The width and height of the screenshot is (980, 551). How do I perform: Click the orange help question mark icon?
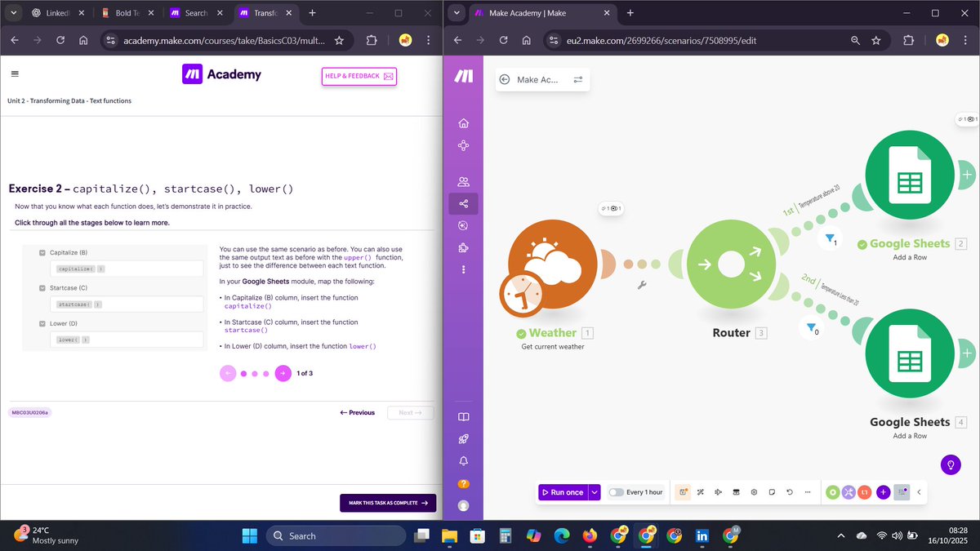[464, 483]
